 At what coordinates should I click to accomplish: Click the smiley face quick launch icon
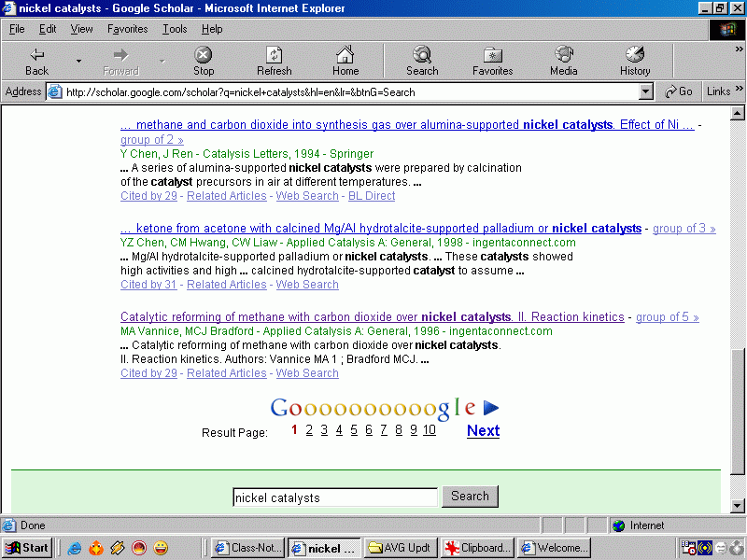click(161, 548)
